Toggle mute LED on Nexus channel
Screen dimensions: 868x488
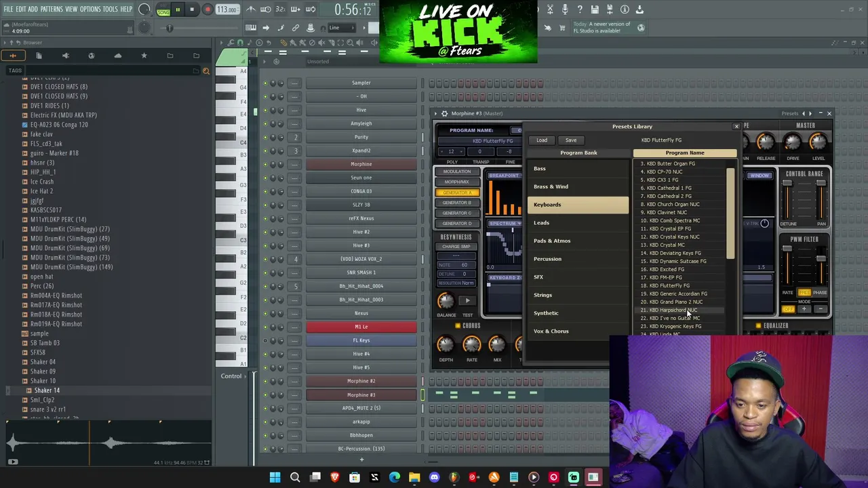(x=265, y=313)
